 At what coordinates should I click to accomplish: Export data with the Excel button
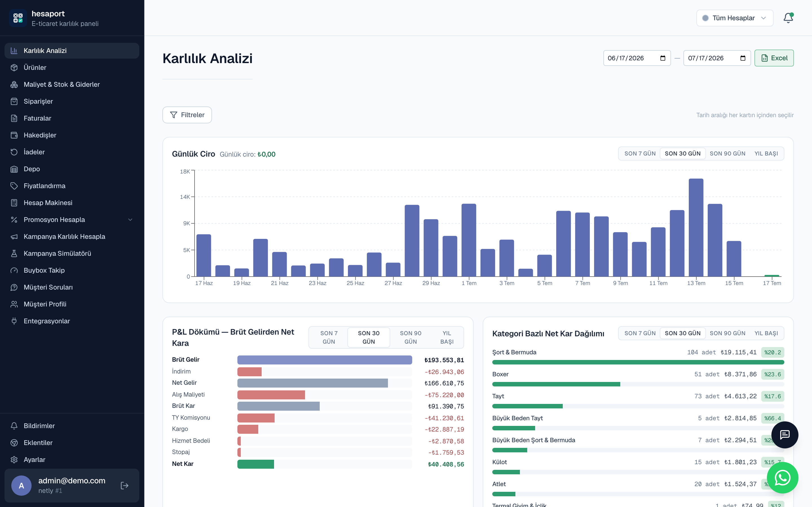tap(774, 58)
